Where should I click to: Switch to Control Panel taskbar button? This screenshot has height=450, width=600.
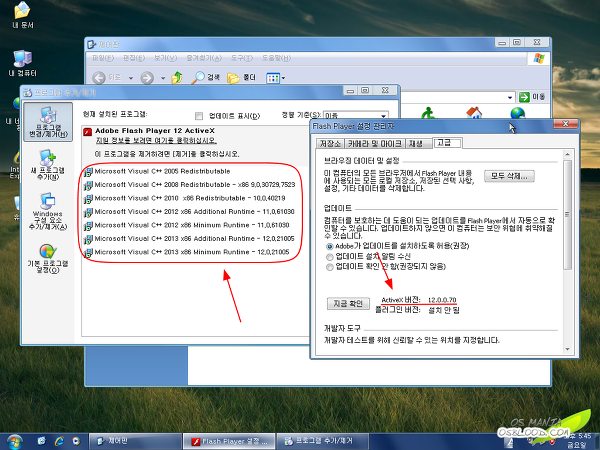point(135,441)
